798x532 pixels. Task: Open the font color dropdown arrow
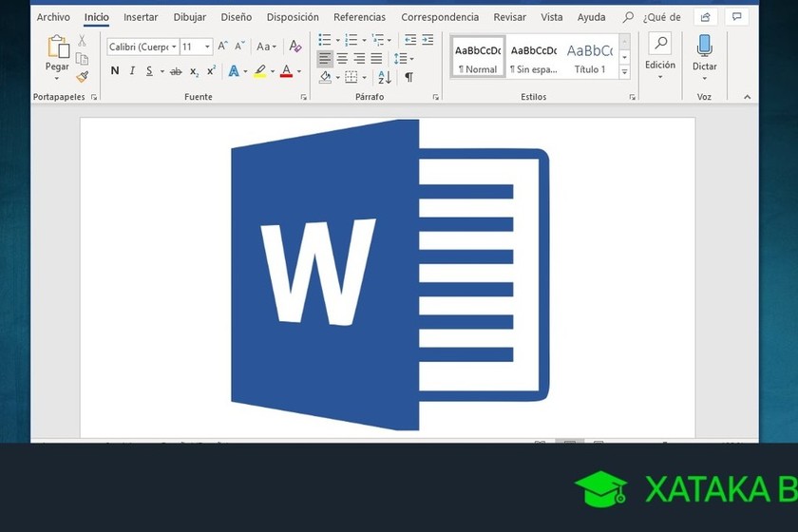coord(299,72)
